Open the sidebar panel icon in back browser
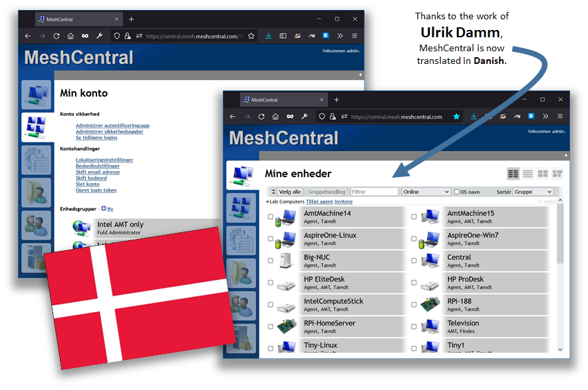 283,36
